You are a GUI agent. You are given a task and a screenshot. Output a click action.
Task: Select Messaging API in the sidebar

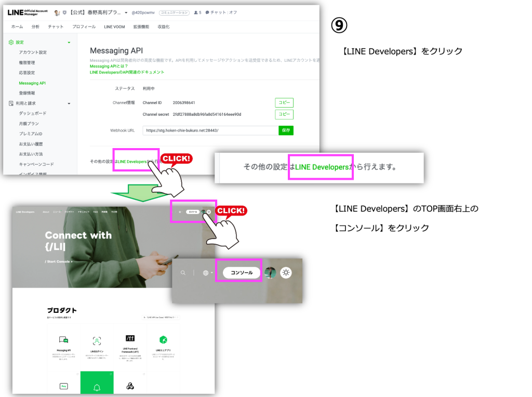click(x=32, y=83)
